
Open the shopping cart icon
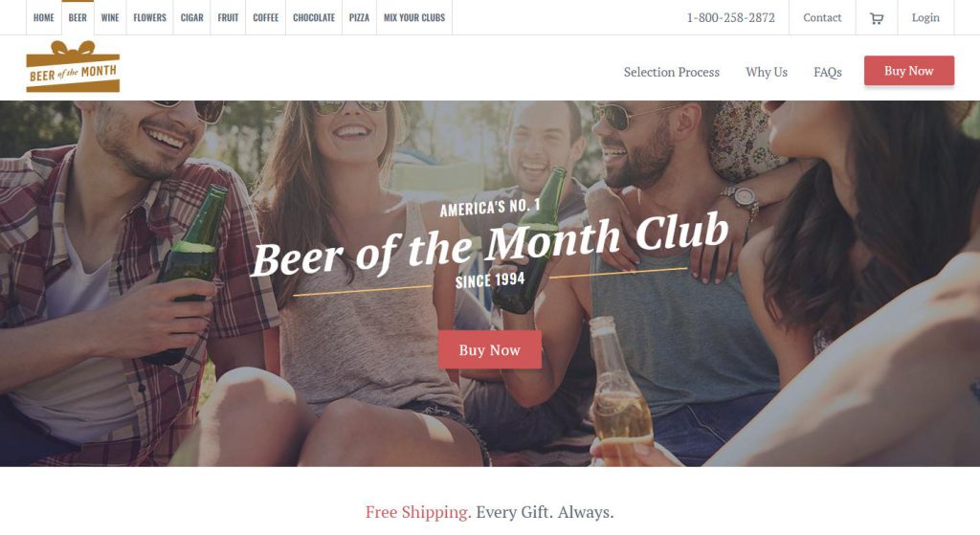click(x=877, y=18)
